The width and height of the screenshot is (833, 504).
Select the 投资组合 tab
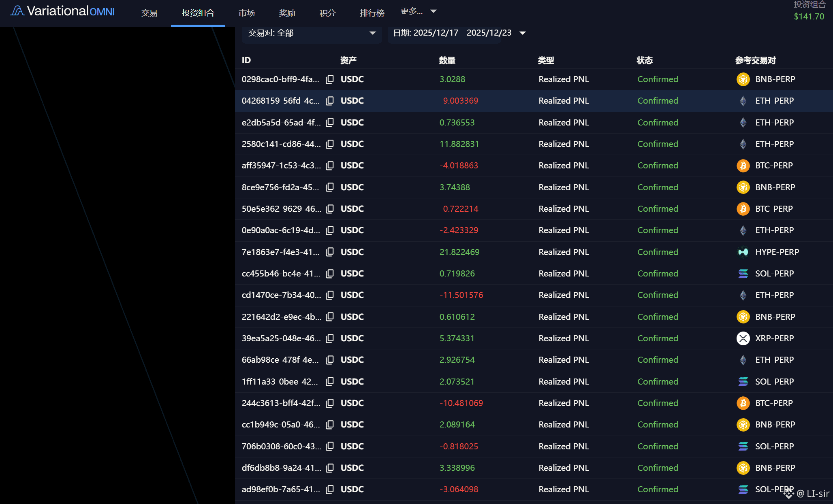[x=198, y=13]
